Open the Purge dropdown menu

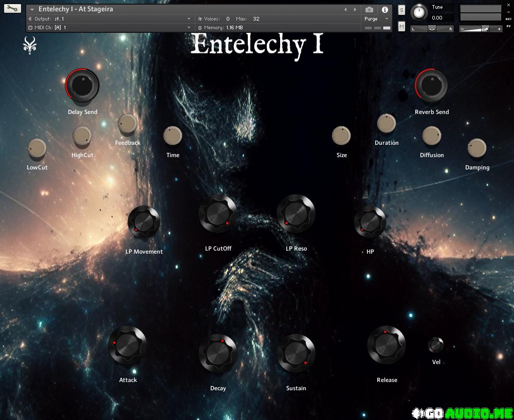pyautogui.click(x=387, y=19)
